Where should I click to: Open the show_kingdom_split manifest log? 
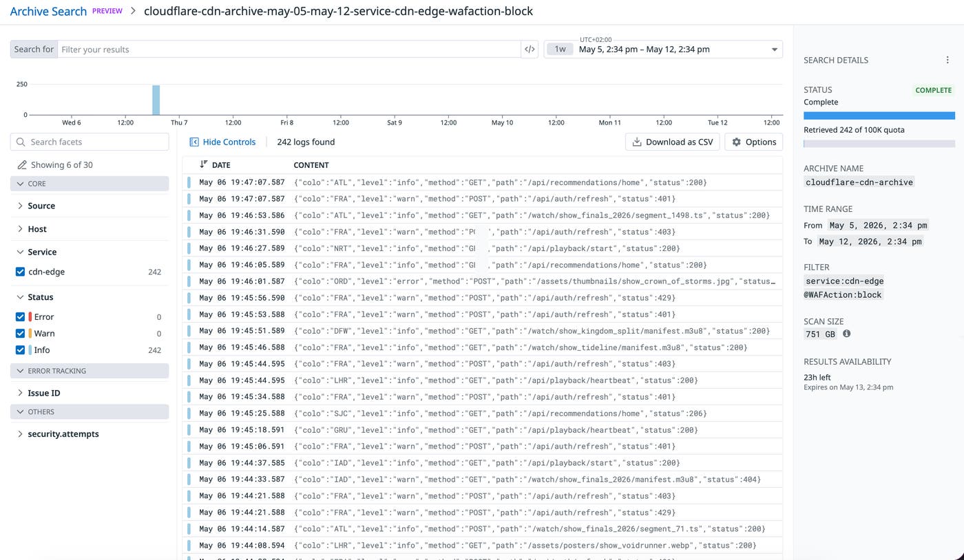point(482,331)
